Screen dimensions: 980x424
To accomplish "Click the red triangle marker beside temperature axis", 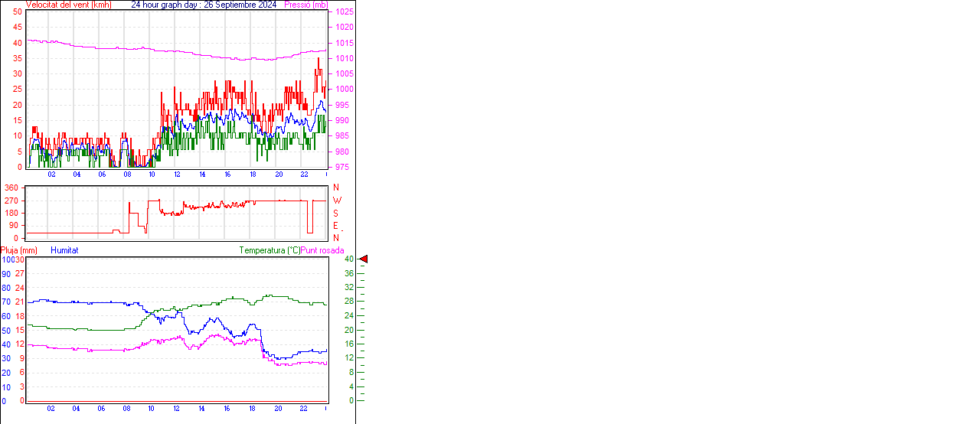I will 364,259.
